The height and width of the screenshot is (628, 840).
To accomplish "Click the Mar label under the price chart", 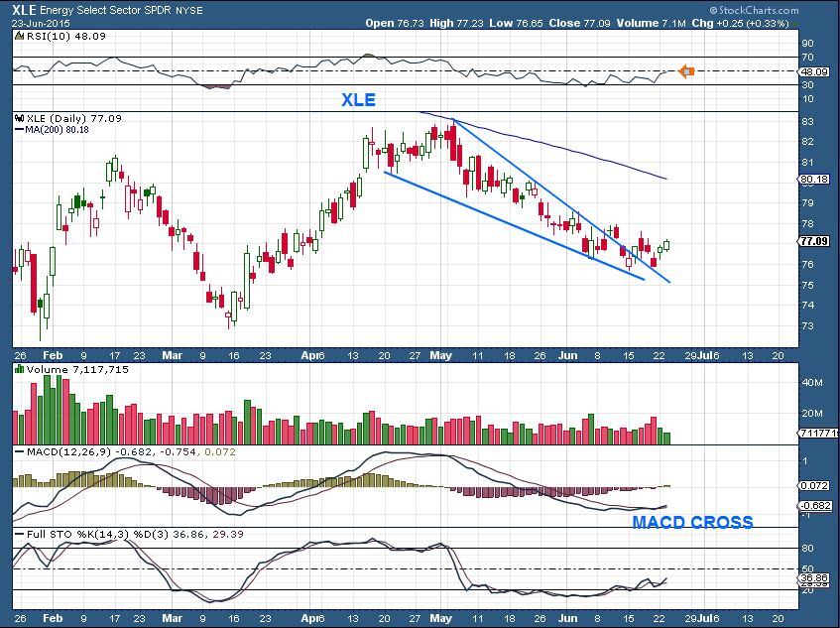I will pyautogui.click(x=172, y=355).
